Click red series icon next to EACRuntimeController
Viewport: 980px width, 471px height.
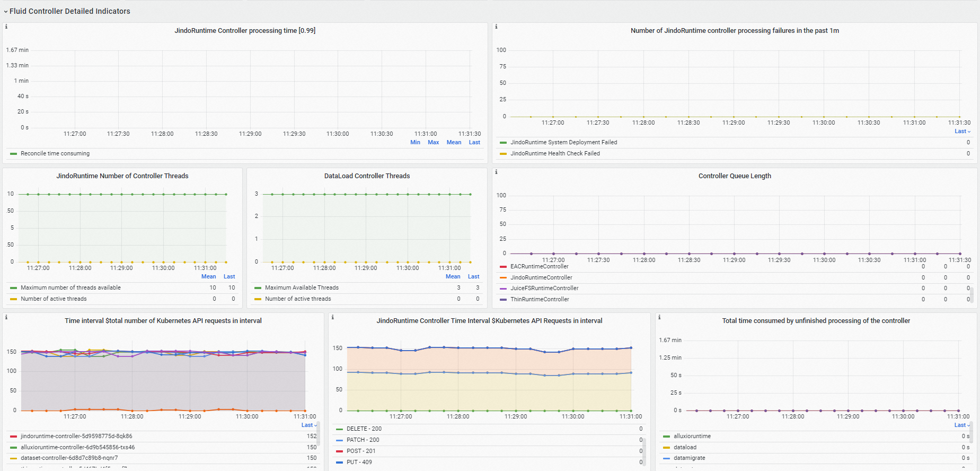click(x=503, y=267)
